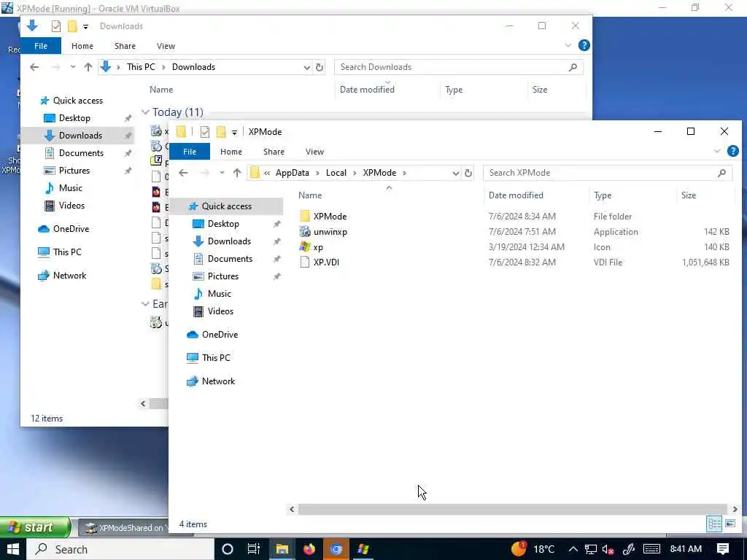The width and height of the screenshot is (747, 560).
Task: Click the New folder icon in XPMode titlebar
Action: pyautogui.click(x=221, y=132)
